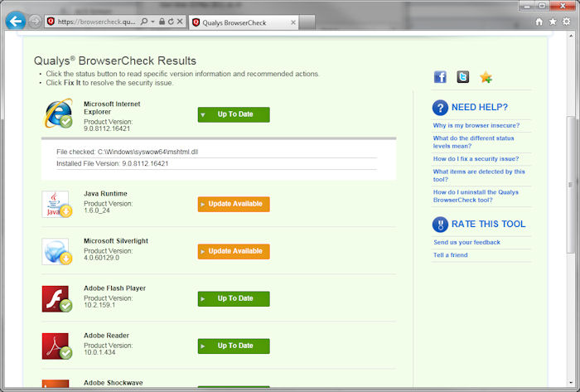Open the address bar dropdown arrow

[152, 22]
